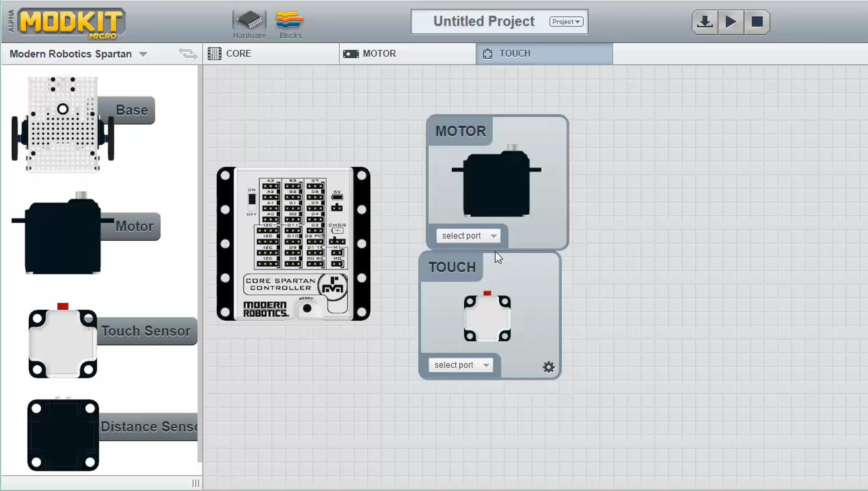This screenshot has height=491, width=868.
Task: Click the download to board icon
Action: [705, 22]
